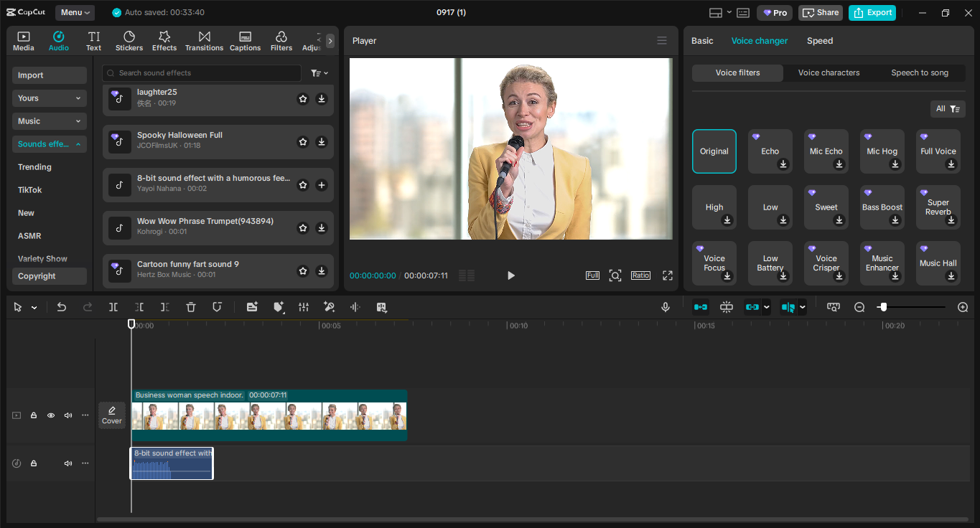Mute the audio track with the speaker icon
This screenshot has height=528, width=980.
coord(67,463)
